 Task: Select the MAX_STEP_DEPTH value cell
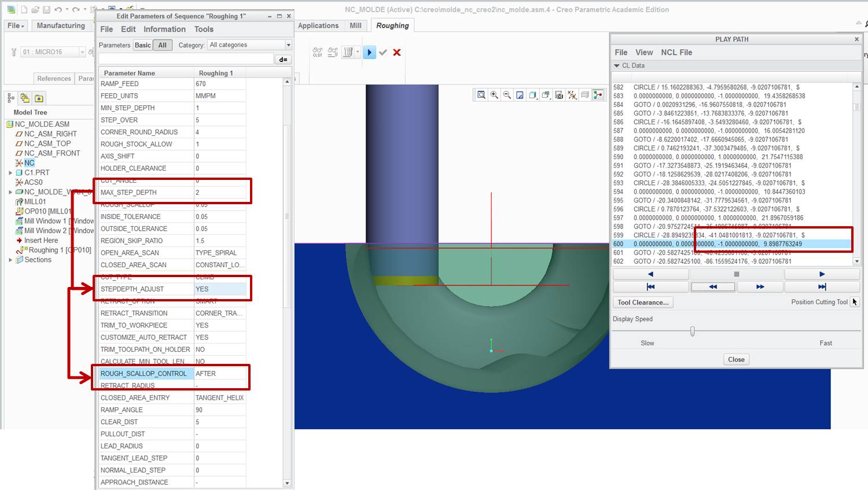[x=220, y=192]
